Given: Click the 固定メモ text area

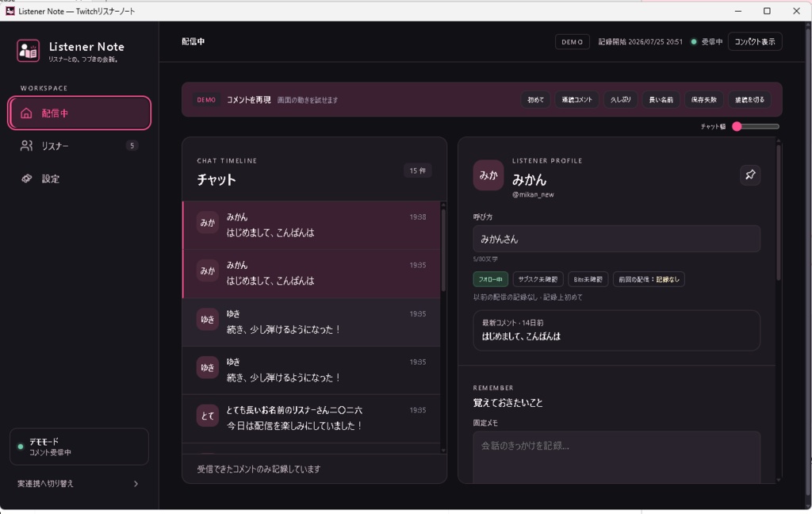Looking at the screenshot, I should tap(616, 457).
